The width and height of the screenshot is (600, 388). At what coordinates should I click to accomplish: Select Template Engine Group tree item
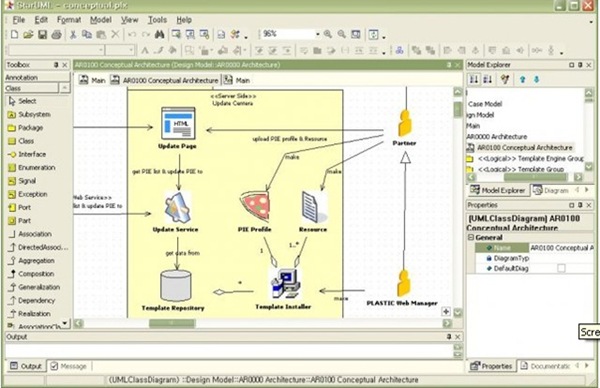click(526, 158)
